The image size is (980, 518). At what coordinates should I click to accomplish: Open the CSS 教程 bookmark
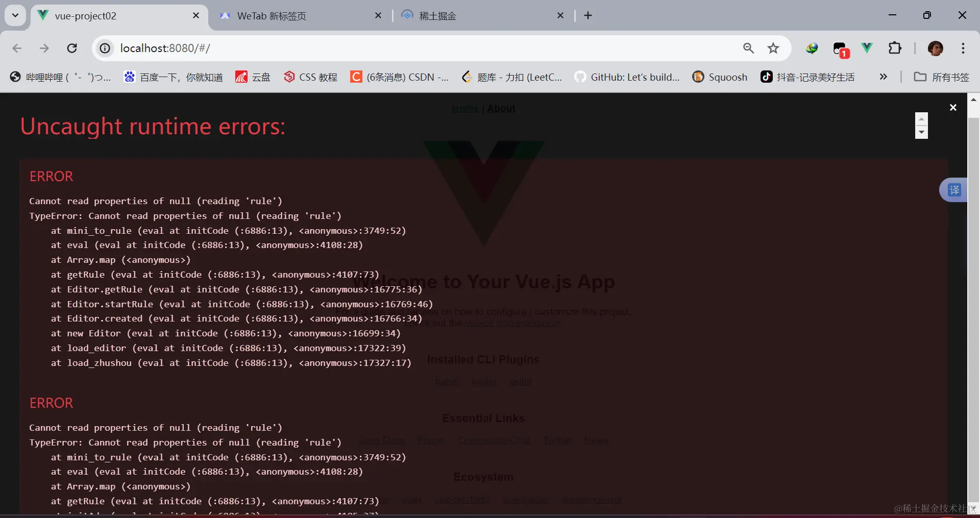point(310,77)
